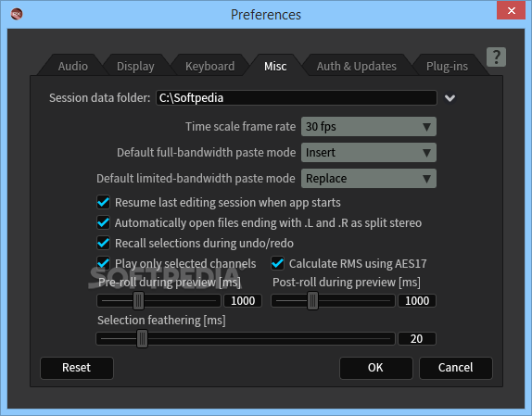The width and height of the screenshot is (532, 416).
Task: Open Time scale frame rate dropdown
Action: click(x=369, y=126)
